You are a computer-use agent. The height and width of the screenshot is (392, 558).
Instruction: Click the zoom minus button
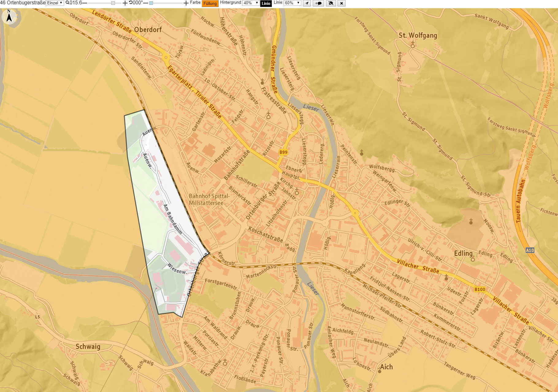(x=85, y=3)
